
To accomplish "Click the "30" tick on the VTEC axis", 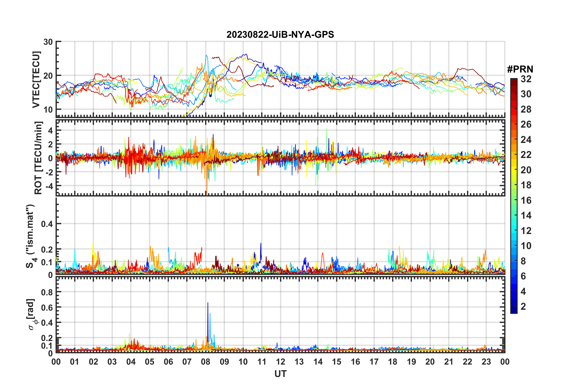I will pyautogui.click(x=48, y=42).
